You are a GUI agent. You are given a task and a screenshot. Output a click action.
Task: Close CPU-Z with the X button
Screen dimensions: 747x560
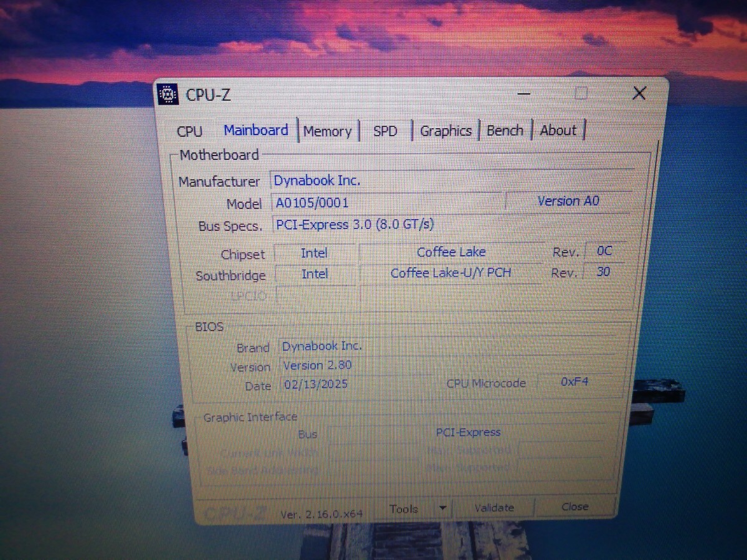[x=639, y=93]
